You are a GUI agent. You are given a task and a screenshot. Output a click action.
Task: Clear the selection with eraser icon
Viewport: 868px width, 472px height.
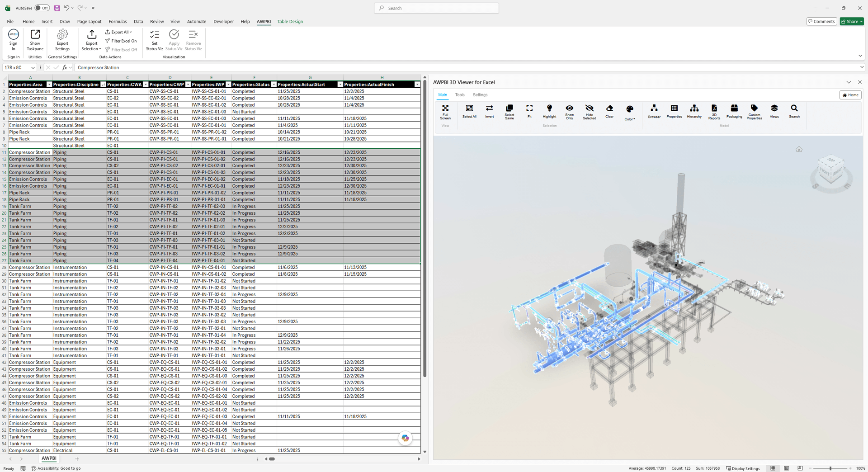pos(609,111)
